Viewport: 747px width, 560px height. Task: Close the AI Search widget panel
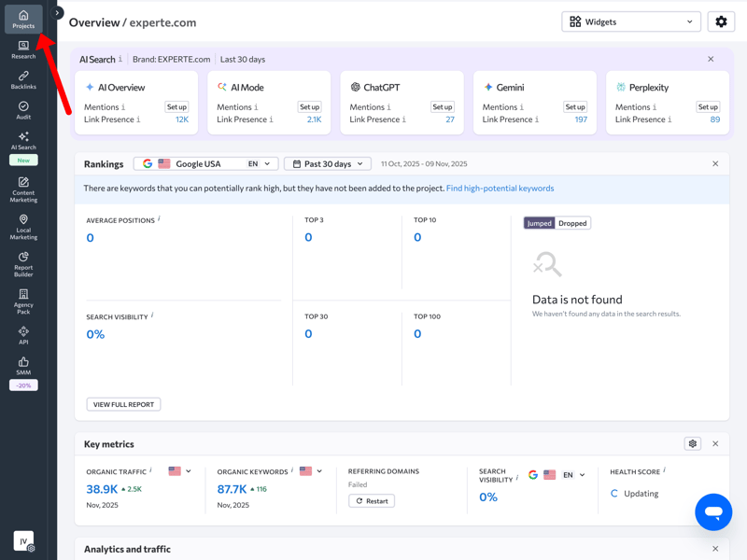click(711, 59)
